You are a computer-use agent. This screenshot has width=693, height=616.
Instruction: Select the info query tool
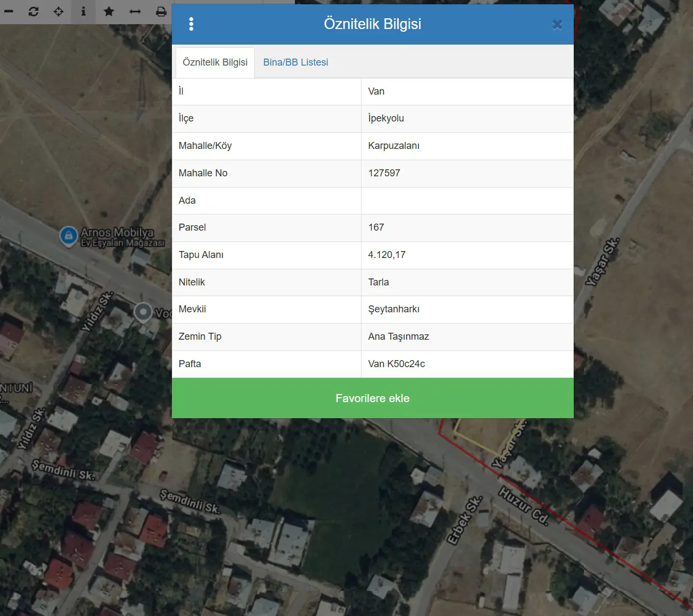[x=83, y=11]
